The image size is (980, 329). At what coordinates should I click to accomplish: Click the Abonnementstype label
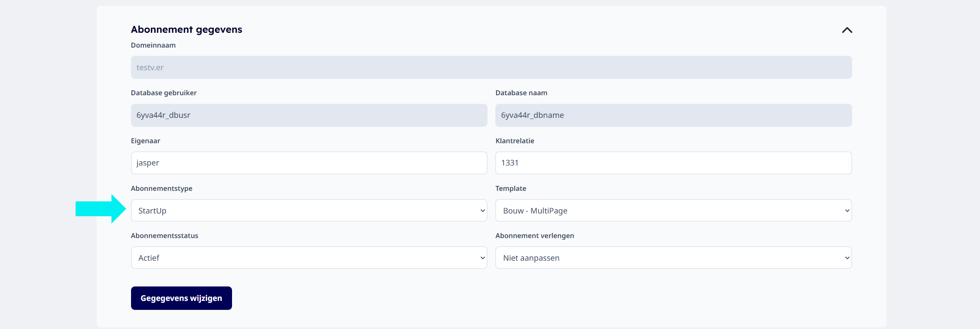(x=161, y=189)
